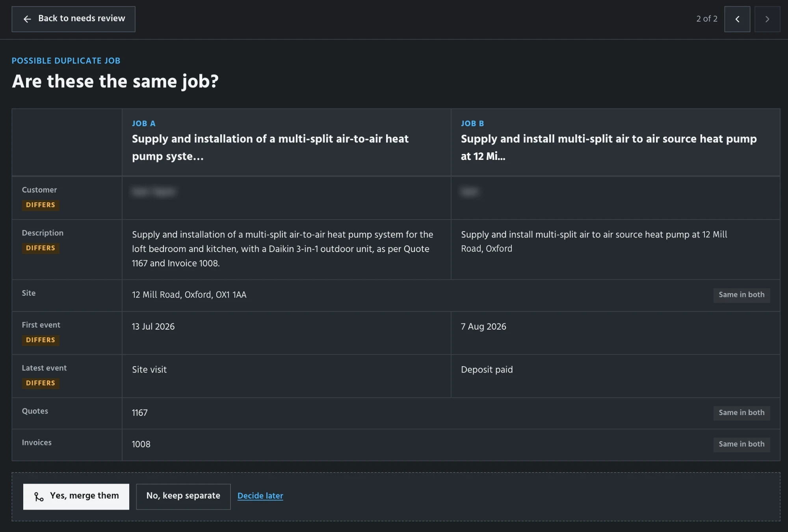Screen dimensions: 788x532
Task: Click the 'Possible duplicate job' label
Action: (x=66, y=61)
